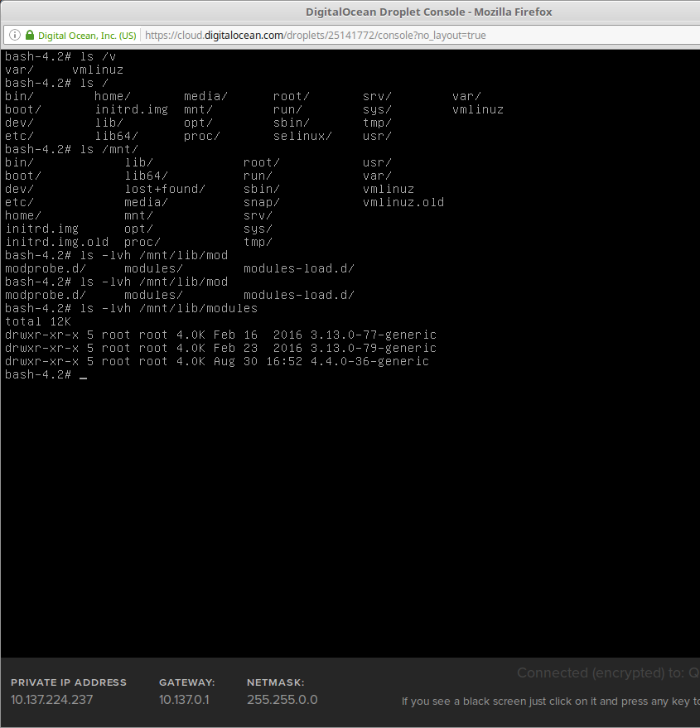Click the private IP value 10.137.224.237

tap(51, 699)
